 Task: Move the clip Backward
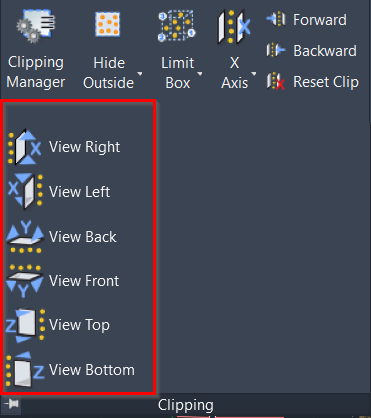click(x=312, y=51)
